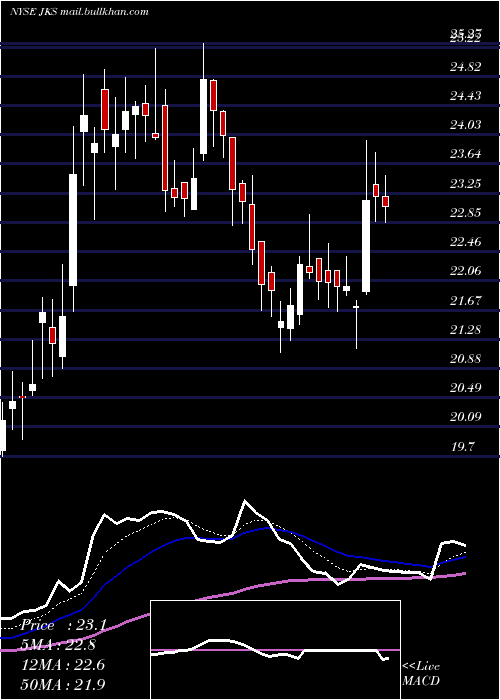500x700 pixels.
Task: Click the 50MA : 21.9 legend entry
Action: click(63, 684)
